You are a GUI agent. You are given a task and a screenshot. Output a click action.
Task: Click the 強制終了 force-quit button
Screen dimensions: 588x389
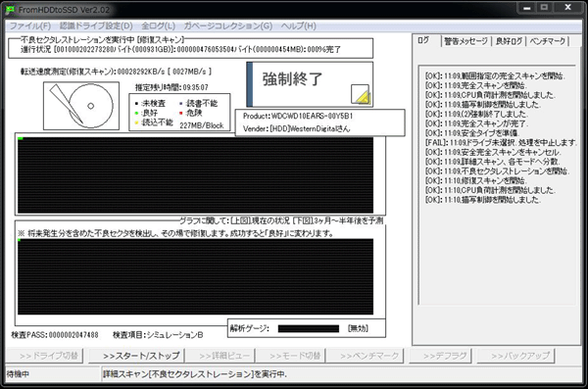tap(310, 84)
